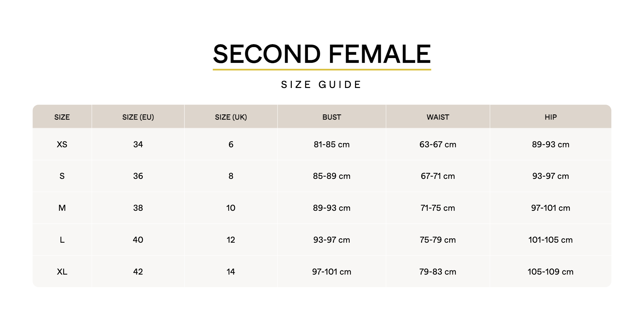Click the 67-71 cm waist value

[438, 176]
